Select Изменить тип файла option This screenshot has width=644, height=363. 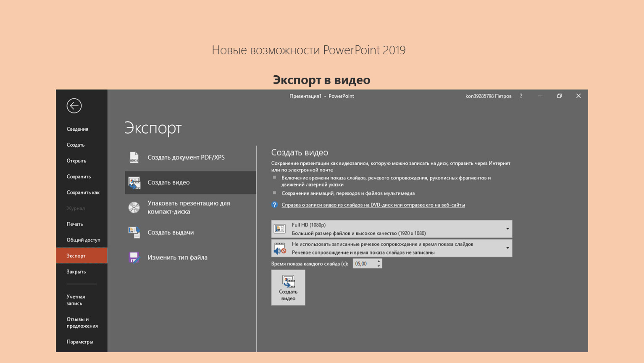click(190, 257)
